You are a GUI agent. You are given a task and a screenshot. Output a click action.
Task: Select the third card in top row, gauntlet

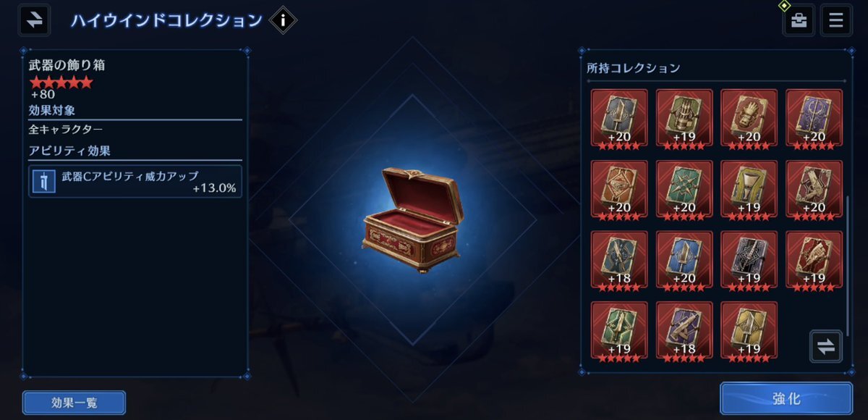pos(749,119)
